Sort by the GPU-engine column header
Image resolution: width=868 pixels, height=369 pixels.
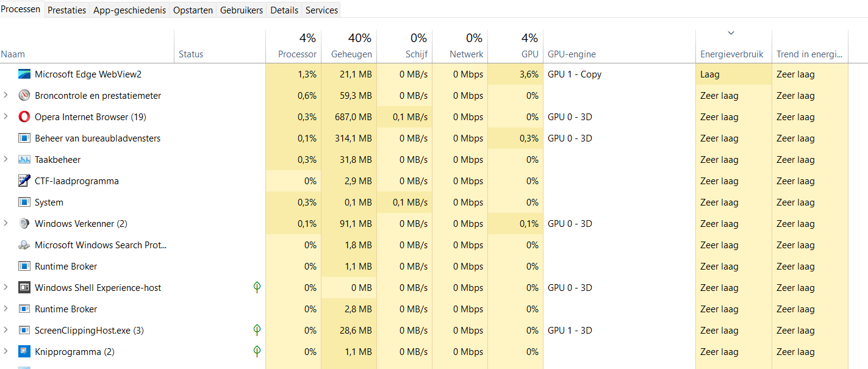(x=619, y=46)
